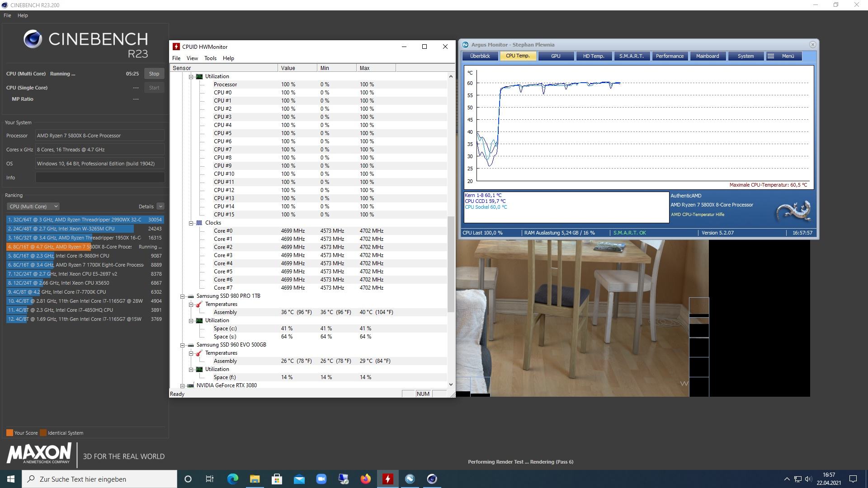Image resolution: width=868 pixels, height=488 pixels.
Task: Open the Menü button in Argus Monitor
Action: click(x=783, y=56)
